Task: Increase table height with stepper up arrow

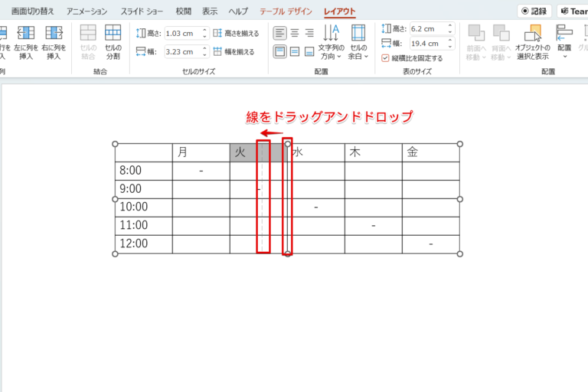Action: point(450,25)
